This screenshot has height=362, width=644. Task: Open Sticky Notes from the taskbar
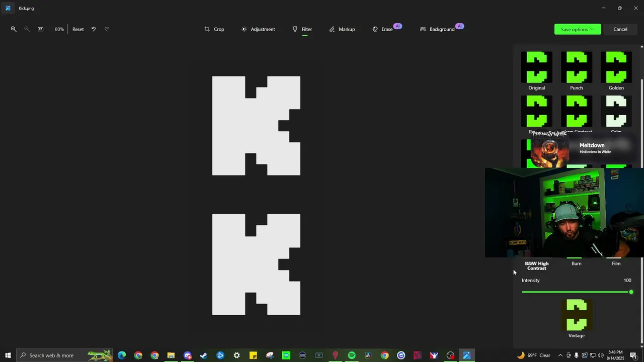coord(253,355)
